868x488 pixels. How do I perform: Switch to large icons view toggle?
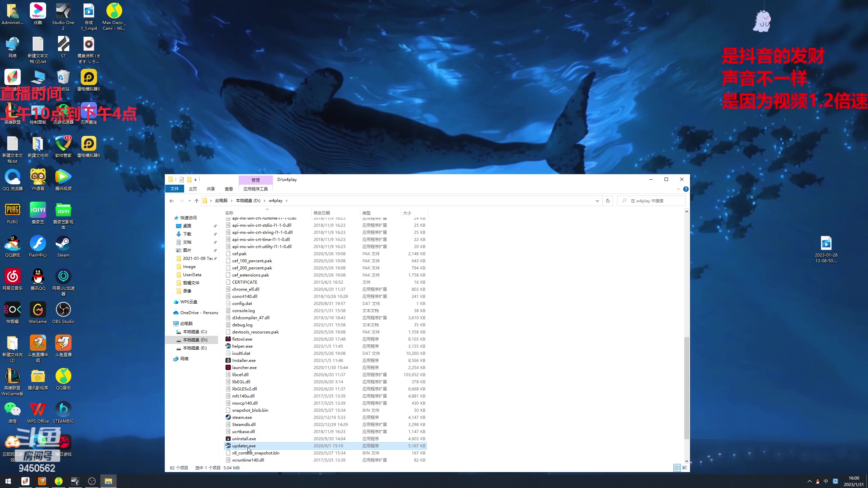coord(685,468)
